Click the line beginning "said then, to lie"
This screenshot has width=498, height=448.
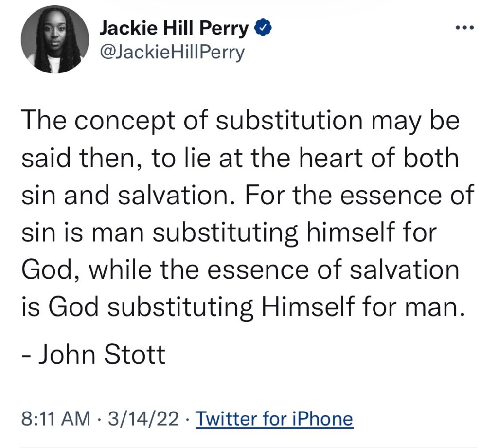tap(240, 159)
